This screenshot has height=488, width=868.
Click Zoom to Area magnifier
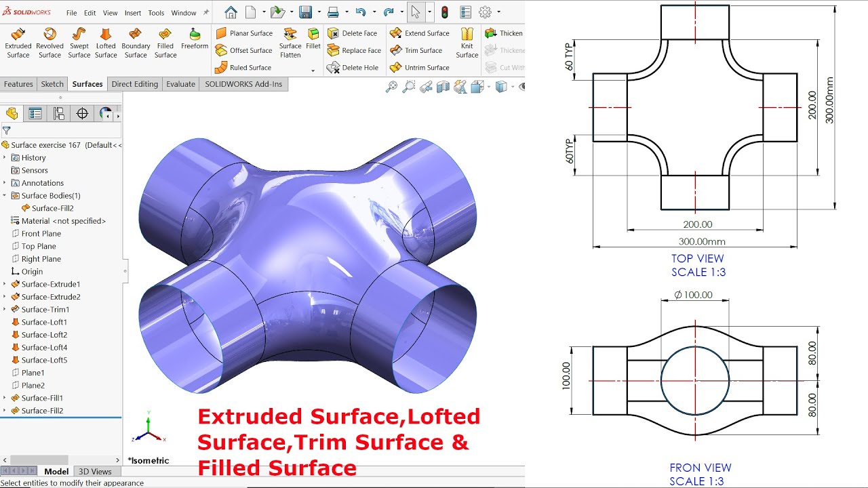point(408,87)
